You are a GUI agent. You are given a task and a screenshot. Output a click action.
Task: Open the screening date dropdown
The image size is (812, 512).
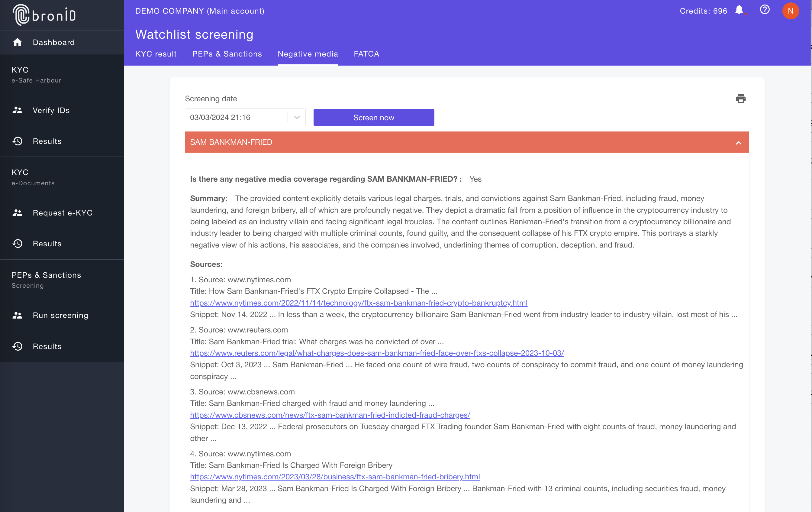click(x=297, y=117)
